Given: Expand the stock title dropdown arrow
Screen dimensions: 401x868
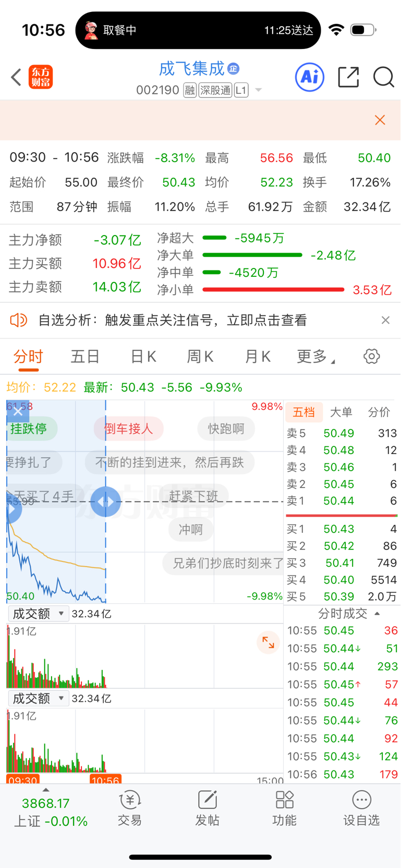Looking at the screenshot, I should tap(258, 91).
